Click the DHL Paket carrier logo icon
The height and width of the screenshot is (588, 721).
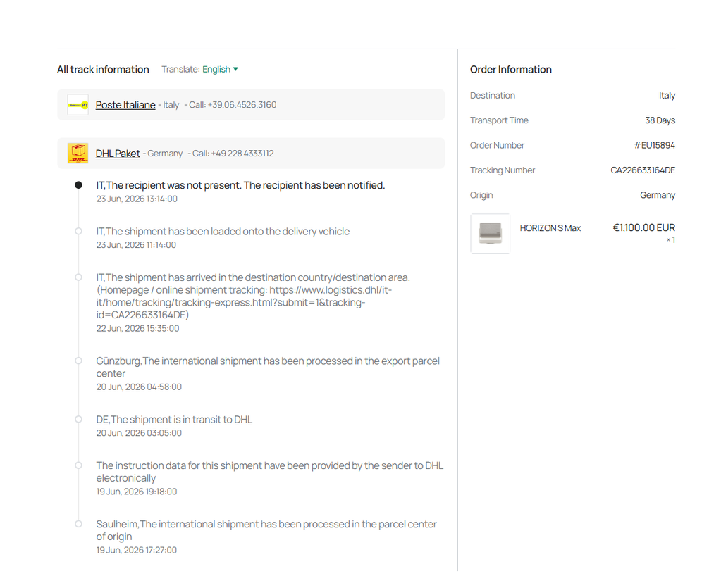78,154
